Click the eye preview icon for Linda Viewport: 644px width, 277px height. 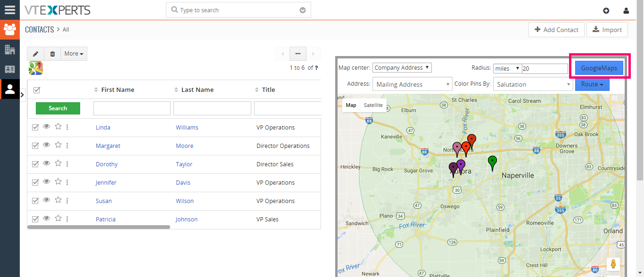coord(47,126)
